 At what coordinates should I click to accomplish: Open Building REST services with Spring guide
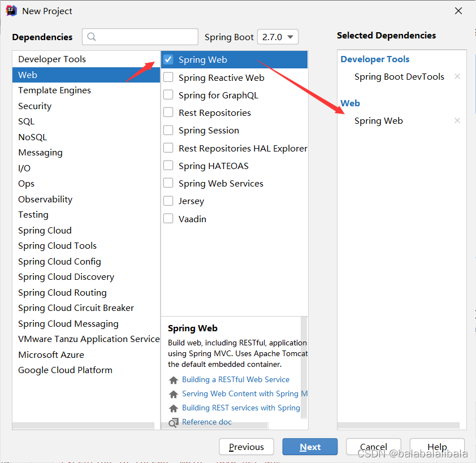pyautogui.click(x=241, y=408)
